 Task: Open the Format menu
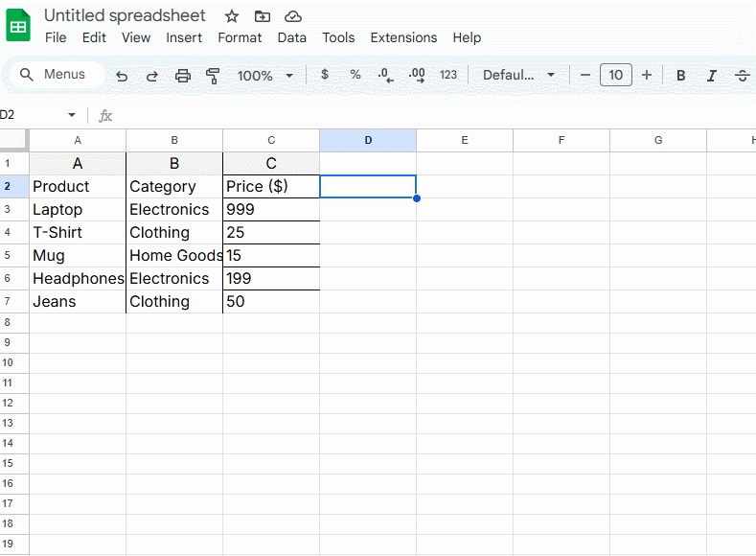(240, 37)
